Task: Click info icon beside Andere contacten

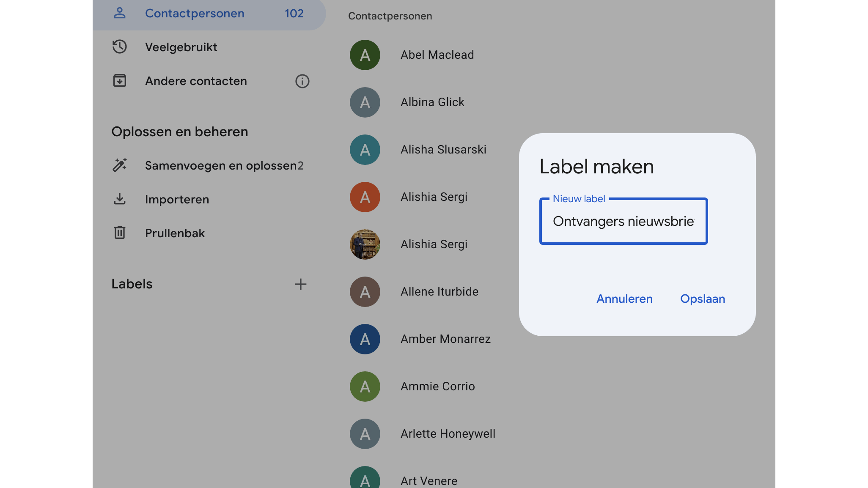Action: coord(302,81)
